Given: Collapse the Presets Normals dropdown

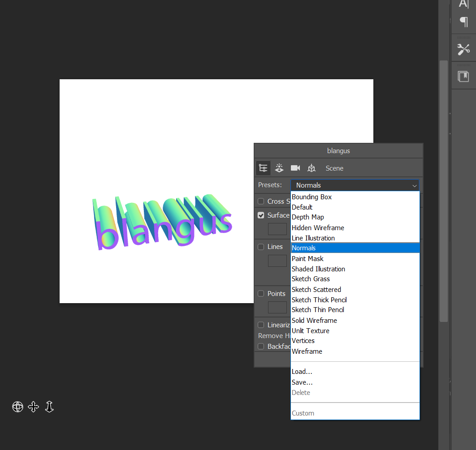Looking at the screenshot, I should click(355, 185).
